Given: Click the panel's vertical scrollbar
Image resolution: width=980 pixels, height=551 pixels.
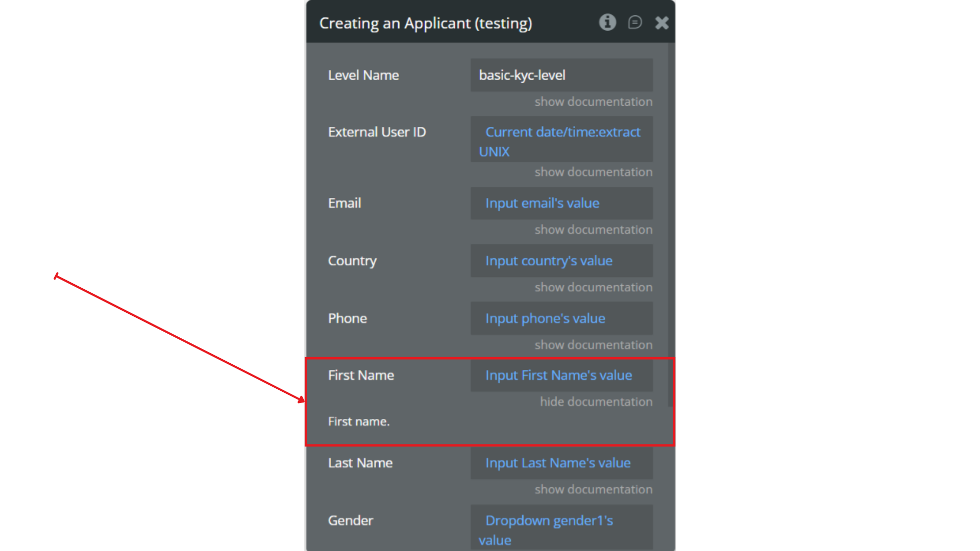Looking at the screenshot, I should coord(671,224).
